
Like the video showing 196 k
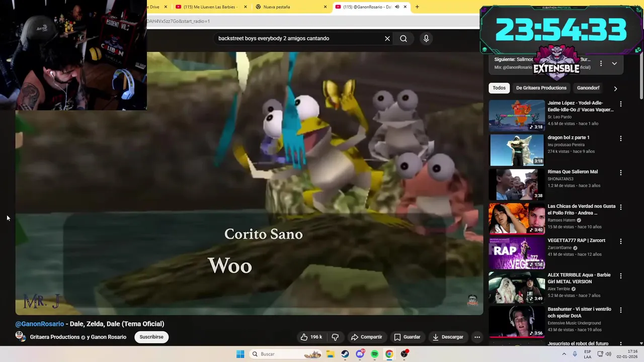point(311,337)
